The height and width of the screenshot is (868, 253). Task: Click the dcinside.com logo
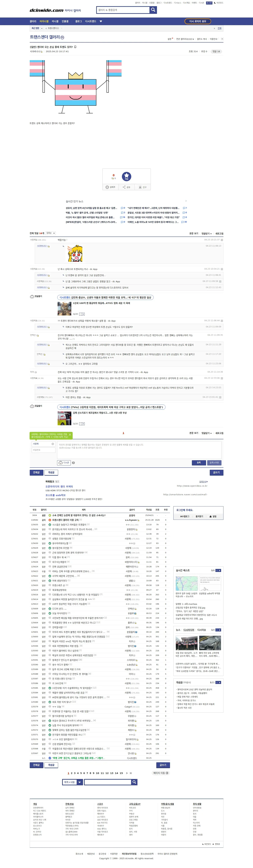point(47,11)
